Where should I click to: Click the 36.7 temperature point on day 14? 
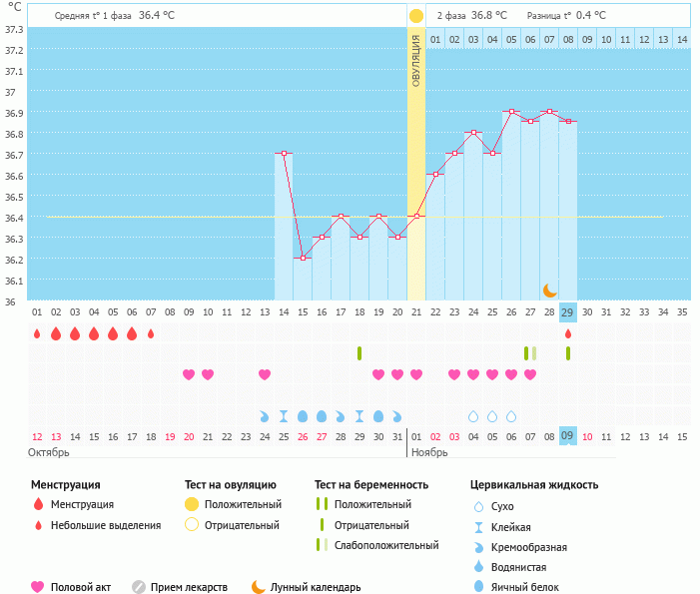pyautogui.click(x=284, y=154)
